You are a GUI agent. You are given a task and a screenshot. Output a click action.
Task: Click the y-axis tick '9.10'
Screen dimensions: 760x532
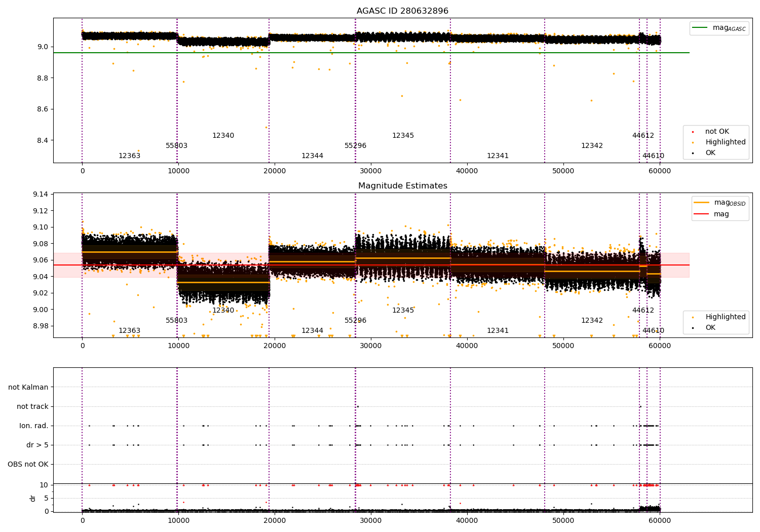pos(40,227)
